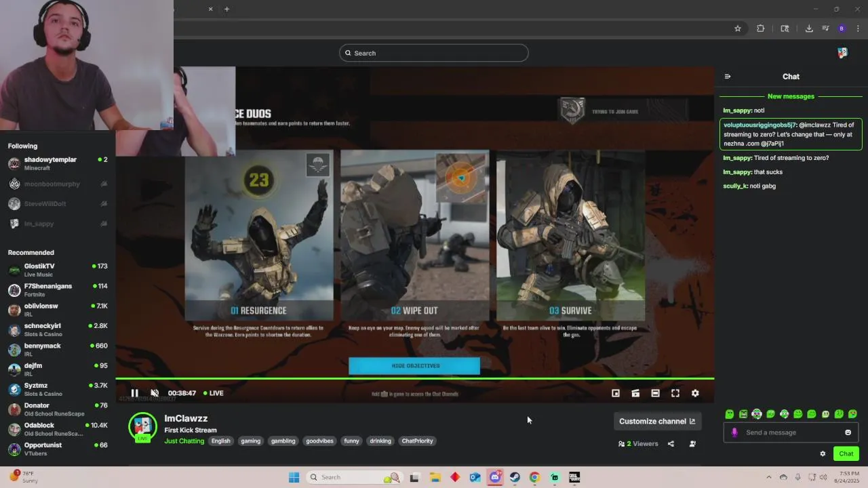The image size is (868, 488).
Task: Open Chrome media controls icon
Action: tap(825, 28)
